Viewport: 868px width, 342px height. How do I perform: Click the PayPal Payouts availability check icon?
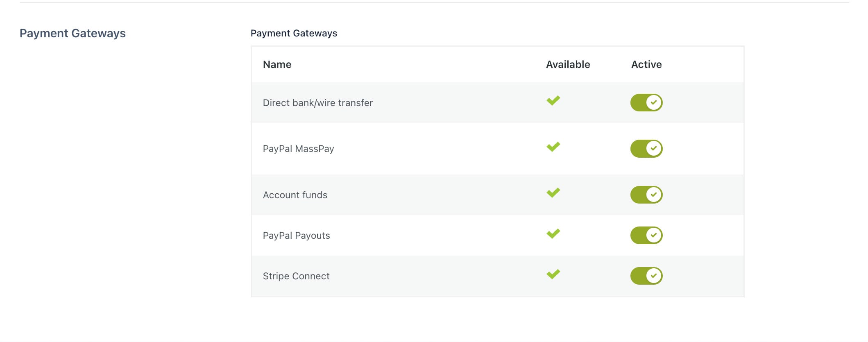click(553, 233)
